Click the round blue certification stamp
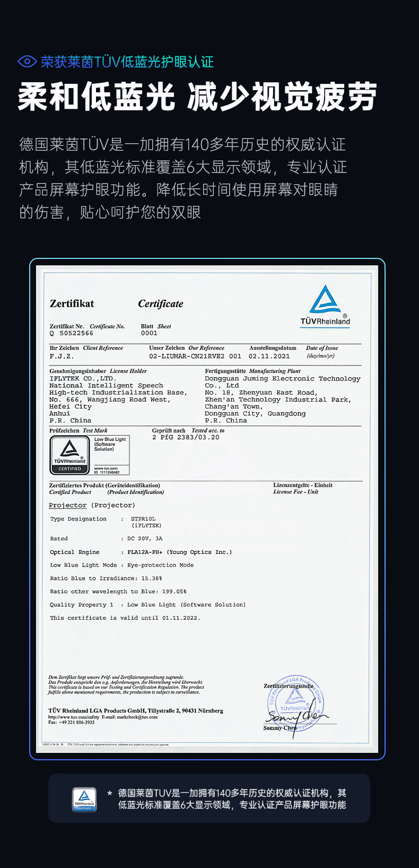This screenshot has width=419, height=868. [x=294, y=703]
